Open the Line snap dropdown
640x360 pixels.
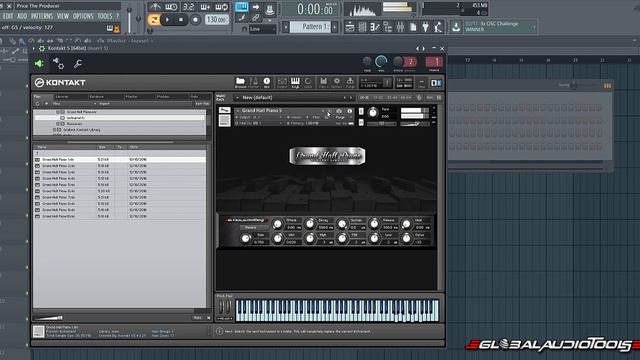(262, 29)
